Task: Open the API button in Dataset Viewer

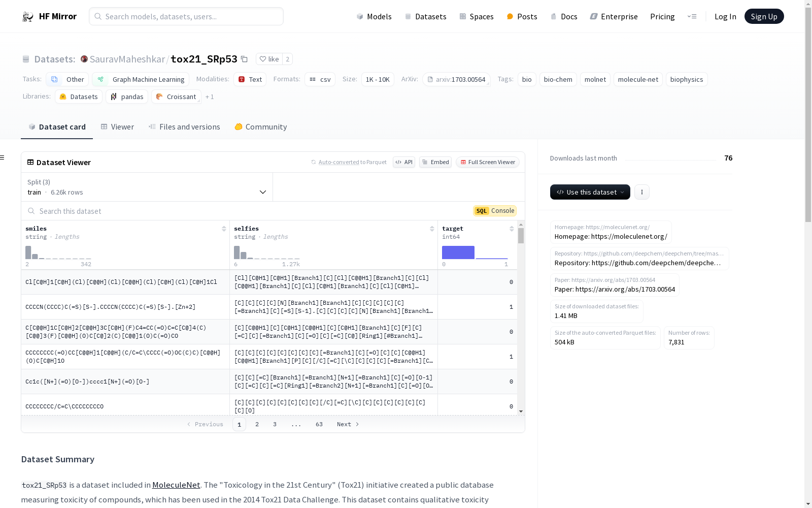Action: pos(404,162)
